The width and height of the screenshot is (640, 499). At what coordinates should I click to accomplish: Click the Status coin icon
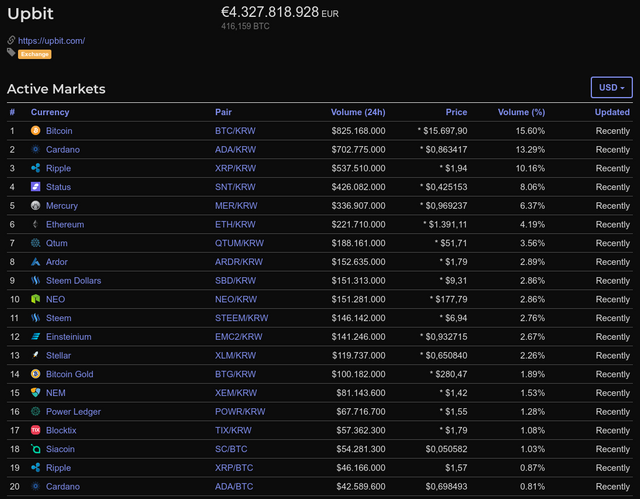click(36, 187)
